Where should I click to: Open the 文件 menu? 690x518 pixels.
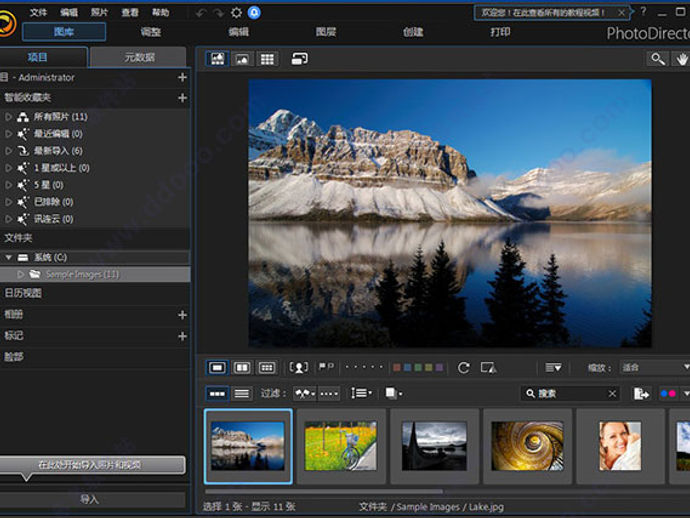(38, 12)
